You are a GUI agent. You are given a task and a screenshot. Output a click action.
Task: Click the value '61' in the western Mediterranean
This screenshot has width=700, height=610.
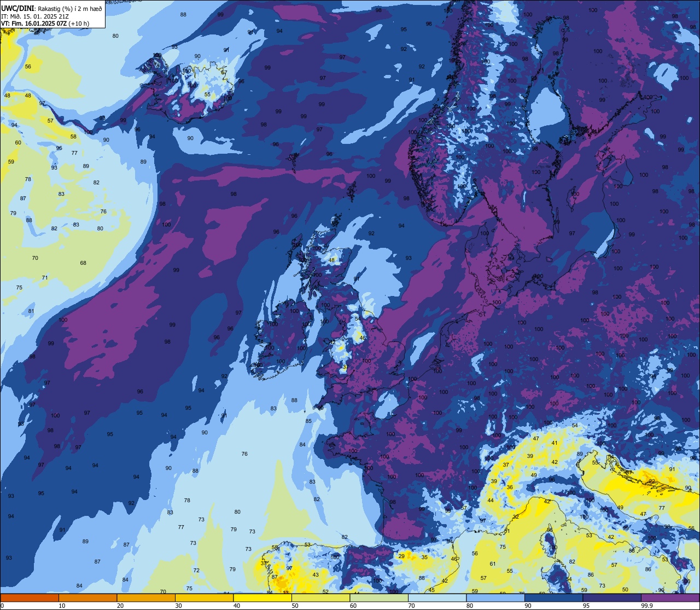[x=493, y=564]
